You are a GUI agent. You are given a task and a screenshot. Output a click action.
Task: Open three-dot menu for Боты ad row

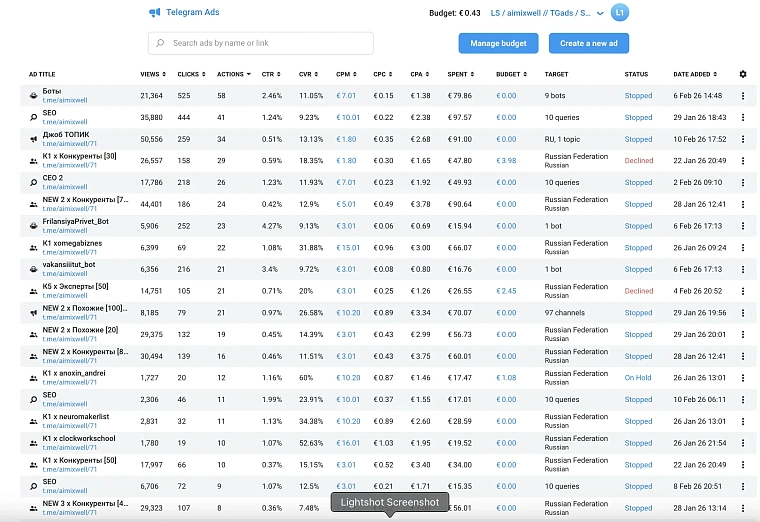point(743,96)
